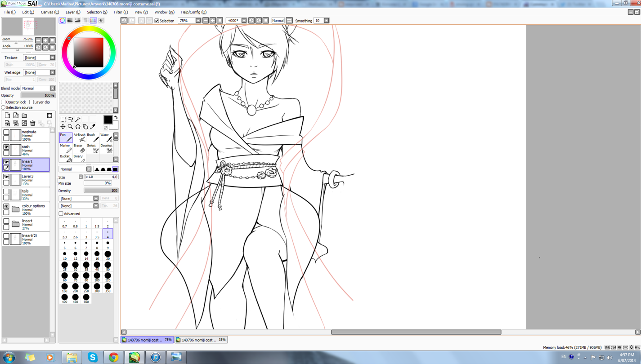This screenshot has width=641, height=364.
Task: Click the Delete Layer trash icon
Action: tap(33, 123)
